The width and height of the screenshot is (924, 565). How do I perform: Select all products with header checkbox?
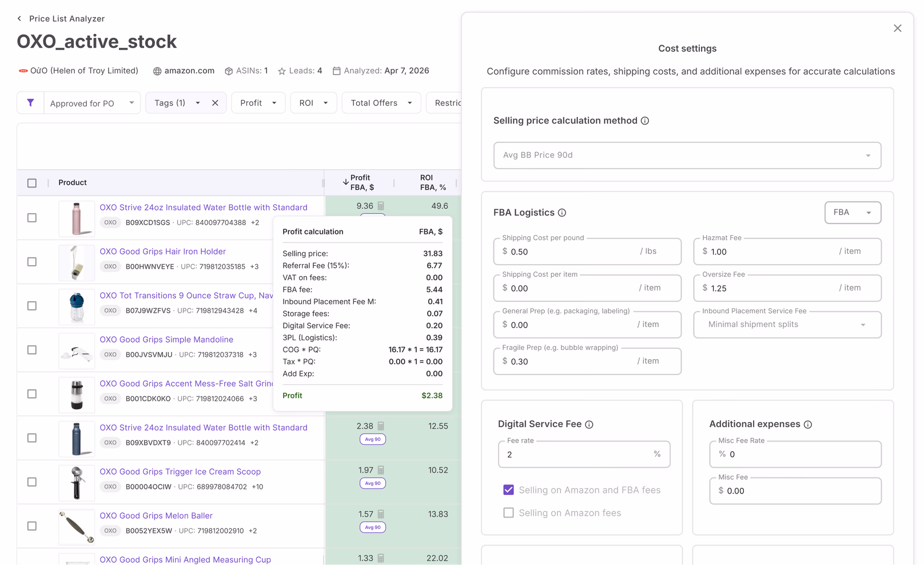coord(32,183)
